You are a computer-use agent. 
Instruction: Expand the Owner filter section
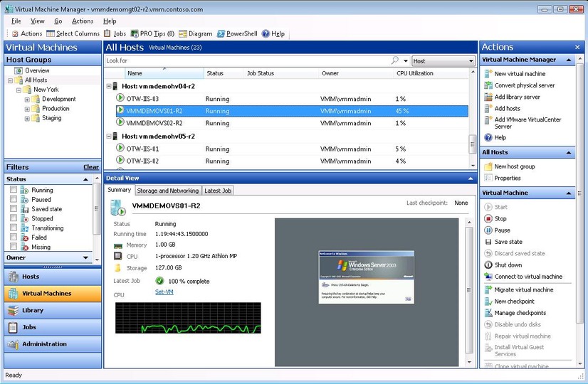click(85, 257)
